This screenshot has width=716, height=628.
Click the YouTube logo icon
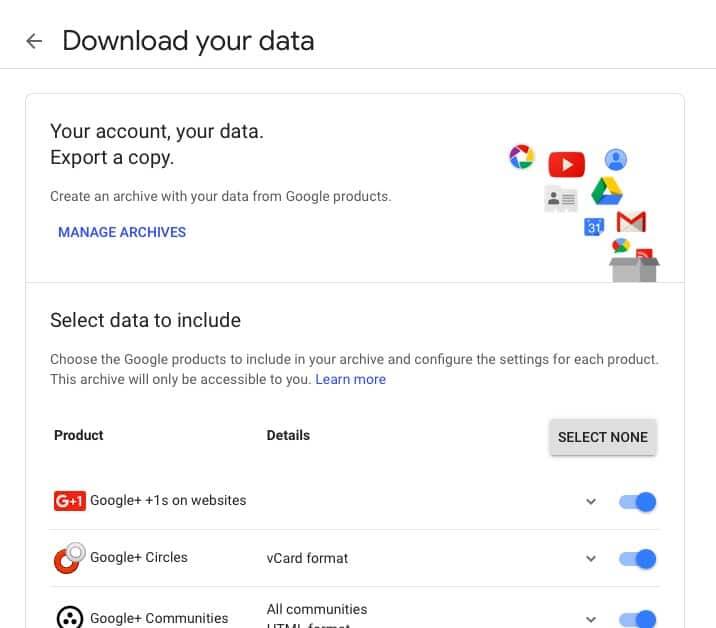566,164
